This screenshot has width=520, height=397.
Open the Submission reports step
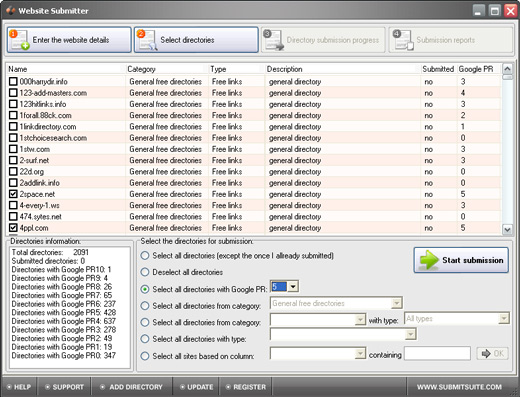[451, 40]
